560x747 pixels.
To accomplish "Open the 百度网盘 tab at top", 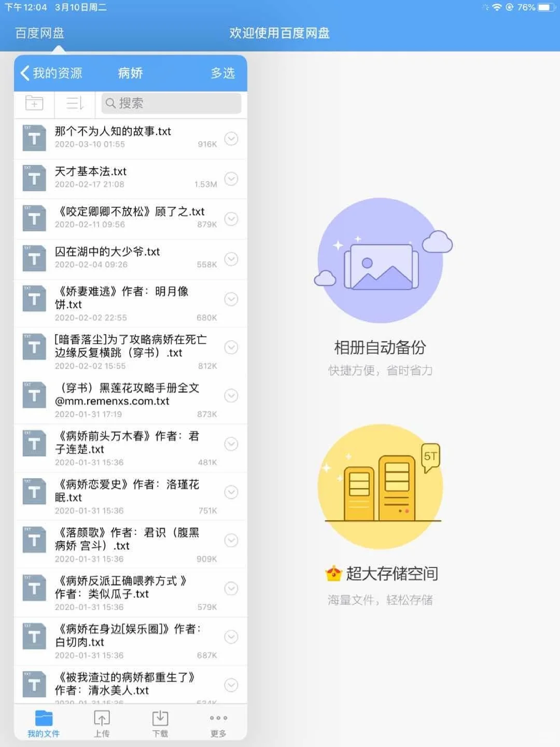I will (x=39, y=33).
